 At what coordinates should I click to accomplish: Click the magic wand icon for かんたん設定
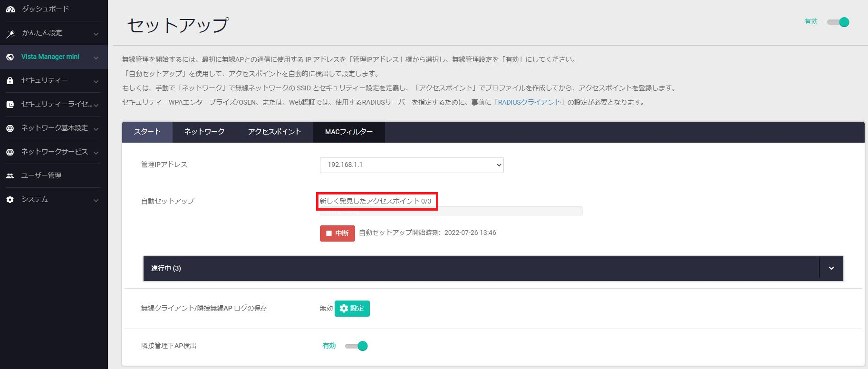coord(10,33)
